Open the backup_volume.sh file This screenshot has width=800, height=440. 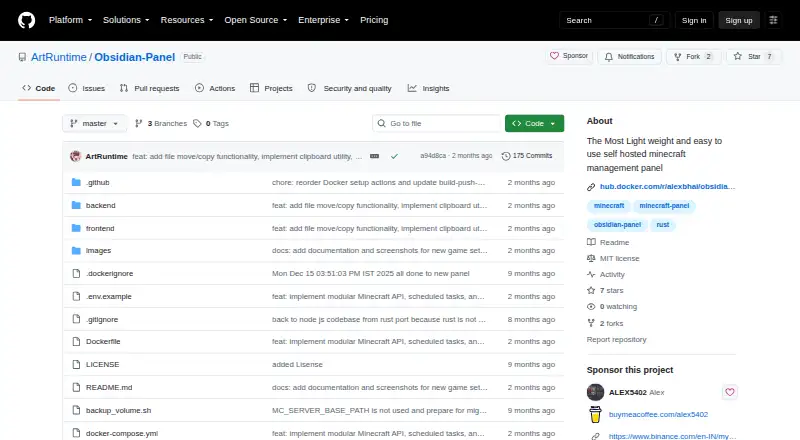click(118, 410)
